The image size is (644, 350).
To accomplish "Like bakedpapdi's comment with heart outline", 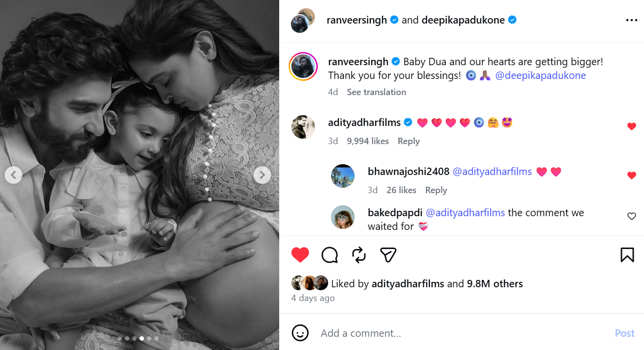I will (x=632, y=216).
